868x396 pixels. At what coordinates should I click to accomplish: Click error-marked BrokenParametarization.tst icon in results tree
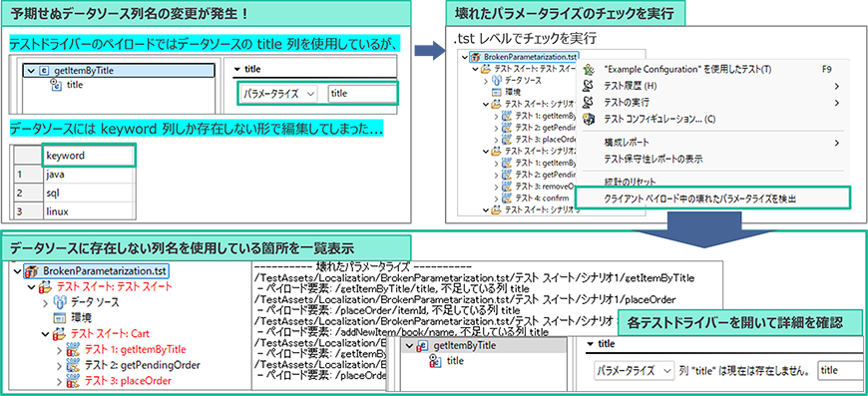click(32, 271)
